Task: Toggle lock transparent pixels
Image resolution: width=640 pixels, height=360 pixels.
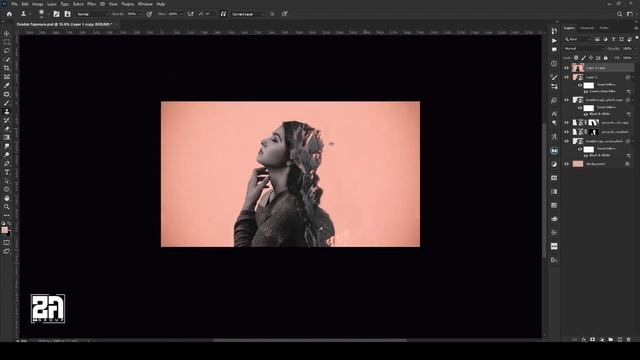Action: point(576,58)
